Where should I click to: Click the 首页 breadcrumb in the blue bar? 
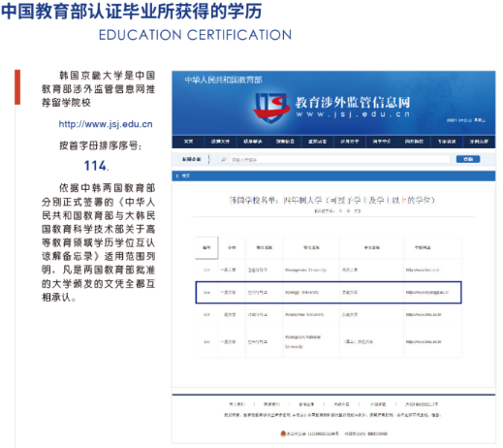tap(186, 176)
